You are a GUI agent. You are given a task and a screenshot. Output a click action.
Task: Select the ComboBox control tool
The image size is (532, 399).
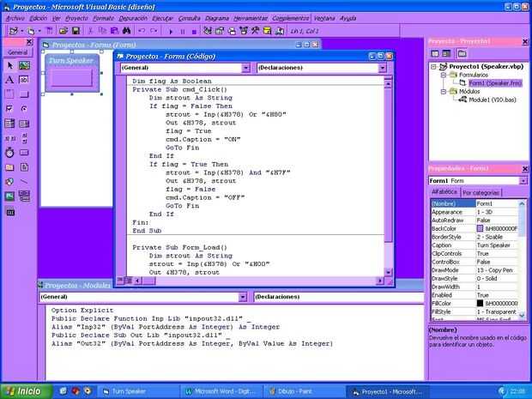(9, 124)
